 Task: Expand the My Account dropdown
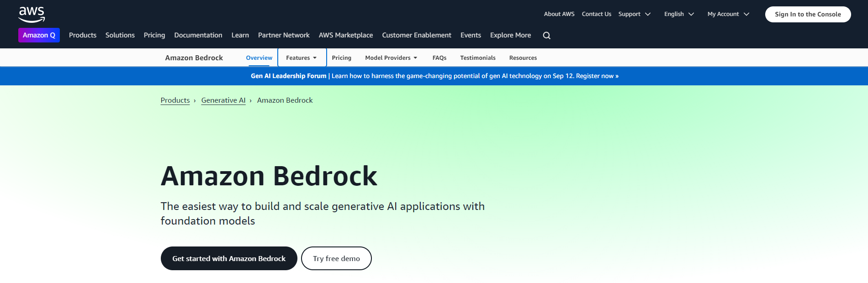729,14
